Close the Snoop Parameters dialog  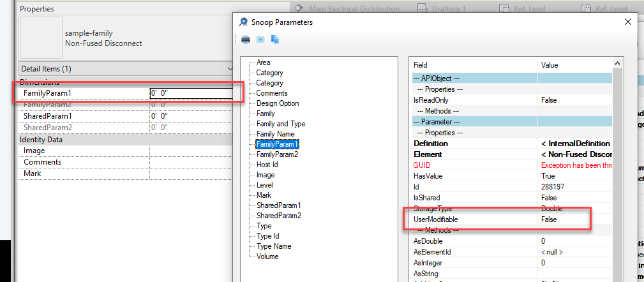[x=627, y=22]
